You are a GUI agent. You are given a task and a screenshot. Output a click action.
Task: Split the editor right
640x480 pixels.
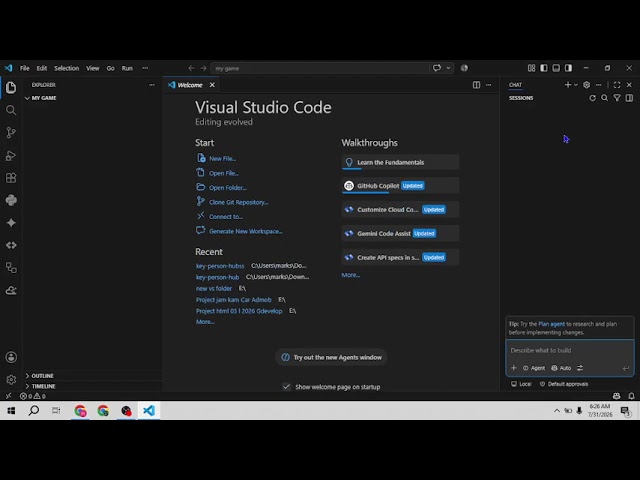(x=476, y=85)
